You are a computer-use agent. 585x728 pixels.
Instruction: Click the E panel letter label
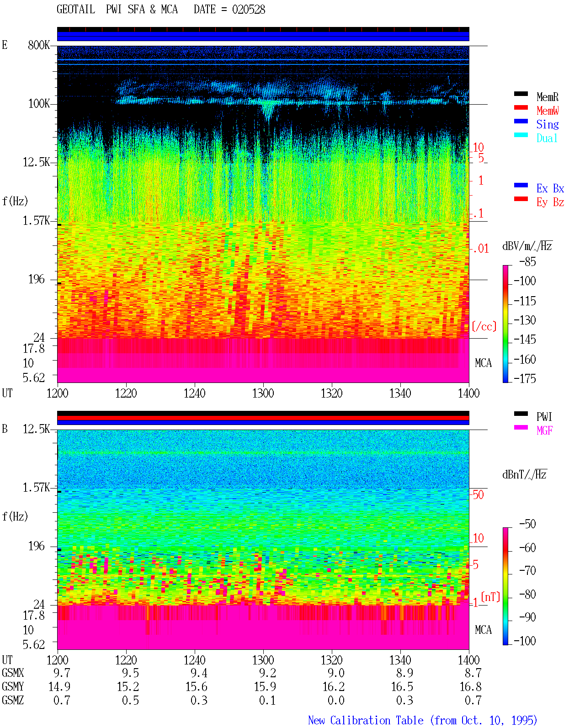point(5,45)
